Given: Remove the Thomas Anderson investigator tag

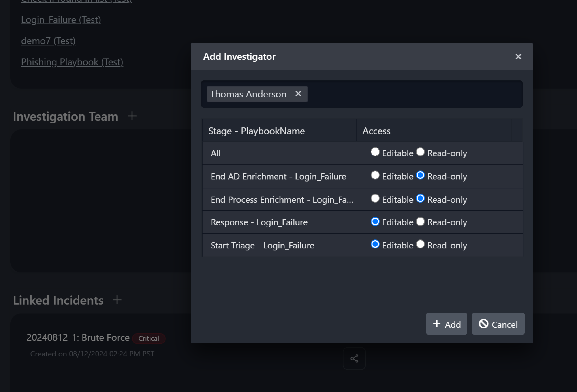Looking at the screenshot, I should coord(298,94).
